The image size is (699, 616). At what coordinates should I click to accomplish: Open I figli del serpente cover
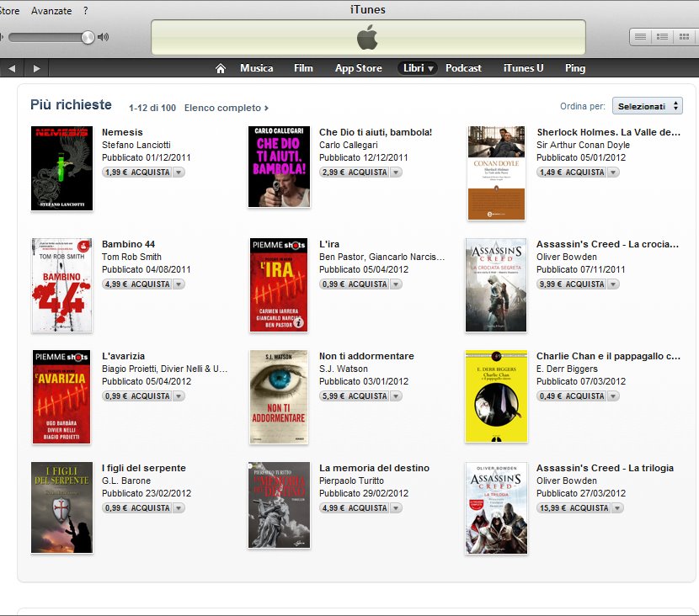coord(62,507)
